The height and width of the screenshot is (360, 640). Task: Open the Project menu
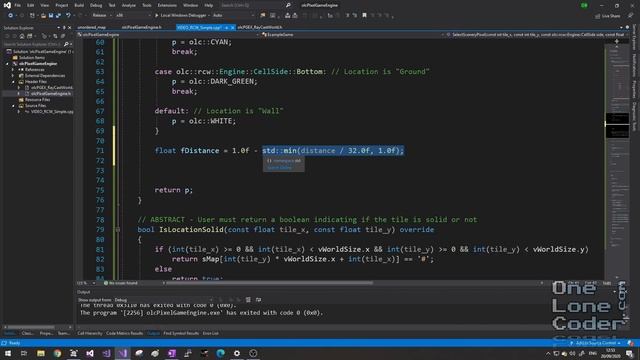tap(62, 5)
